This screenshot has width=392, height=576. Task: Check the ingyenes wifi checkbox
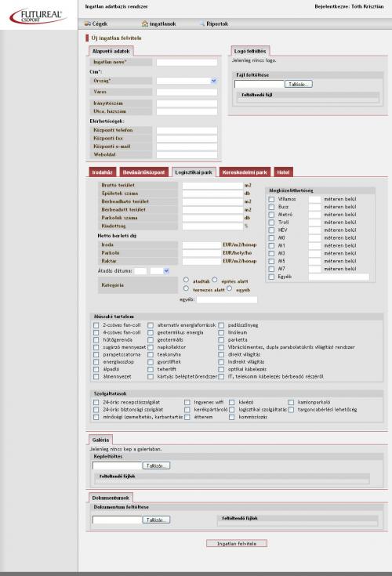[x=187, y=403]
